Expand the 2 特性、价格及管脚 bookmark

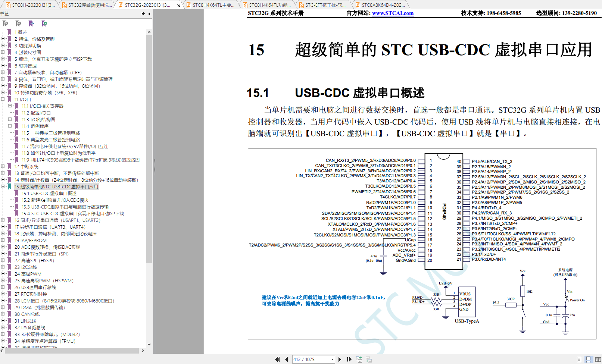click(3, 39)
